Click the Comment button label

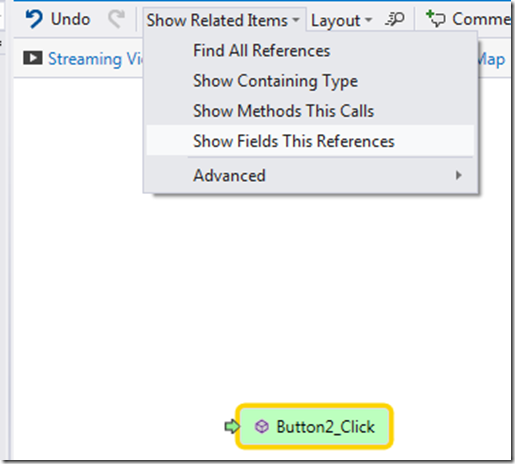481,19
